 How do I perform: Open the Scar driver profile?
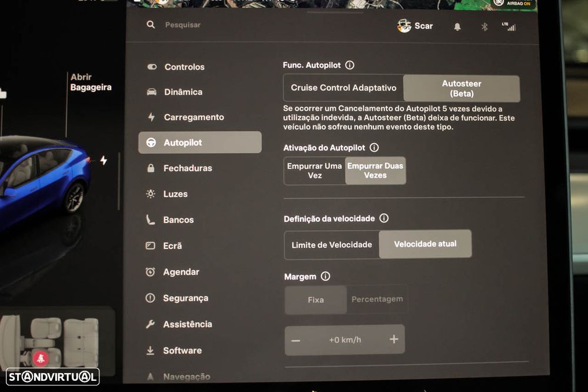(x=415, y=26)
